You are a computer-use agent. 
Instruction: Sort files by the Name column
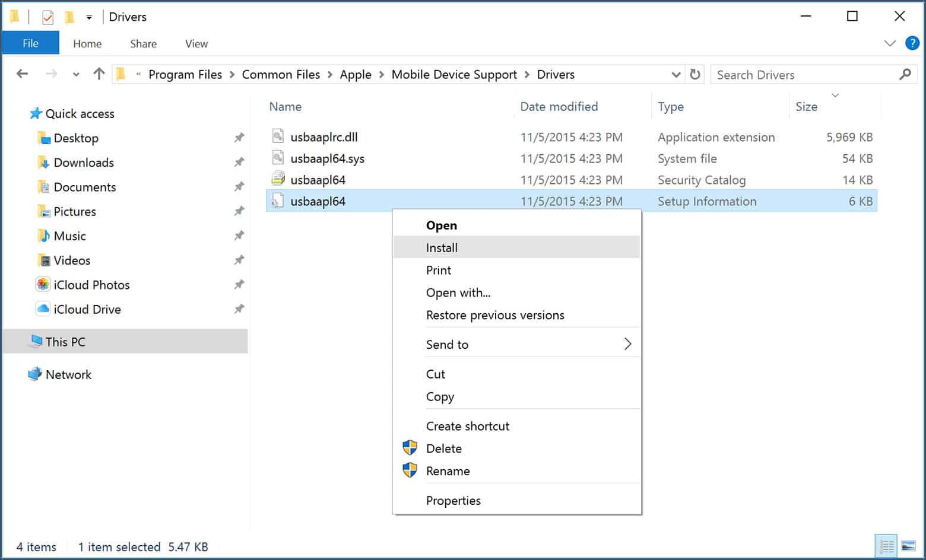tap(286, 107)
